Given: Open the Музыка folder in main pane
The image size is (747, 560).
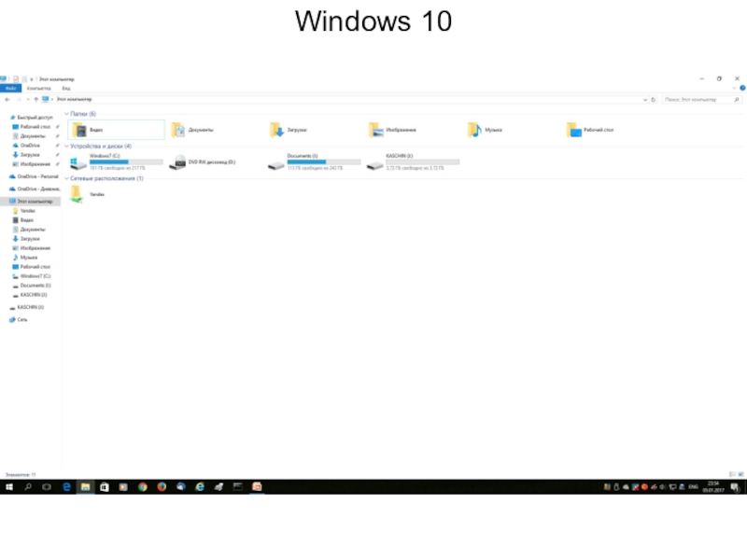Looking at the screenshot, I should [x=485, y=130].
